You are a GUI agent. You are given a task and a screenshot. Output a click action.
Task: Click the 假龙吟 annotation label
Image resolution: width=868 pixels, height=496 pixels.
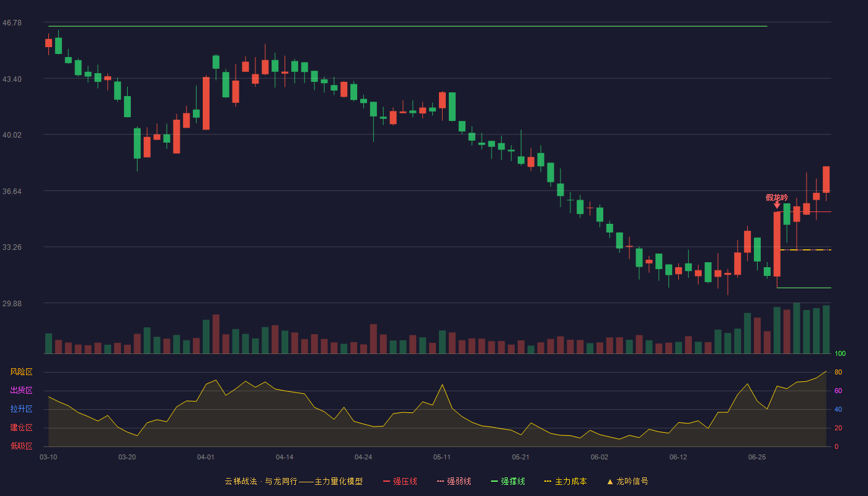(777, 197)
